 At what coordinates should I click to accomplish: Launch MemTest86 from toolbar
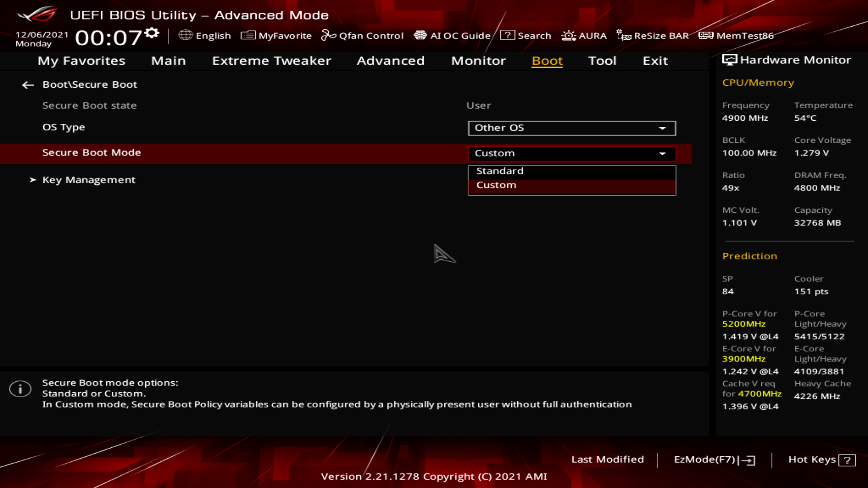pyautogui.click(x=736, y=36)
